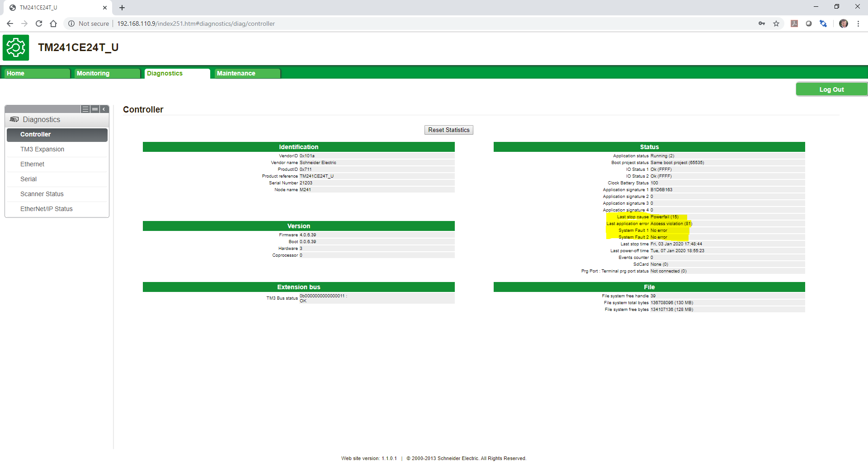Click Application status value Running (2)
The width and height of the screenshot is (868, 470).
point(662,156)
